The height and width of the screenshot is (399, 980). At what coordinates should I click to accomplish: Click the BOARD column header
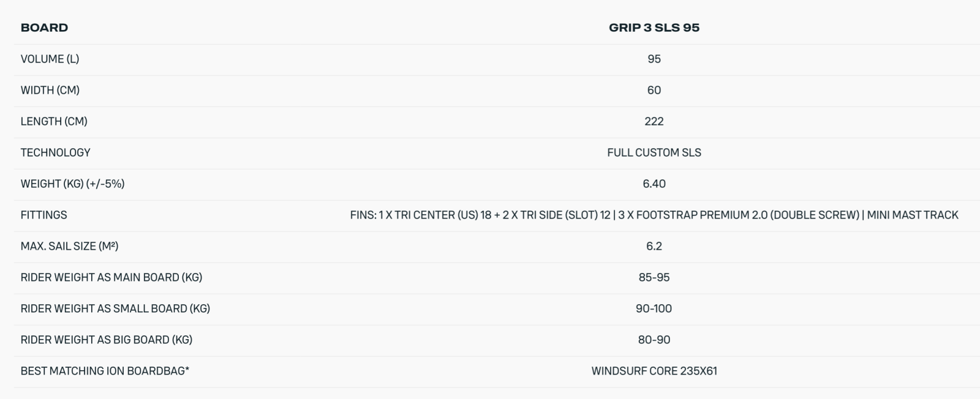[x=44, y=28]
